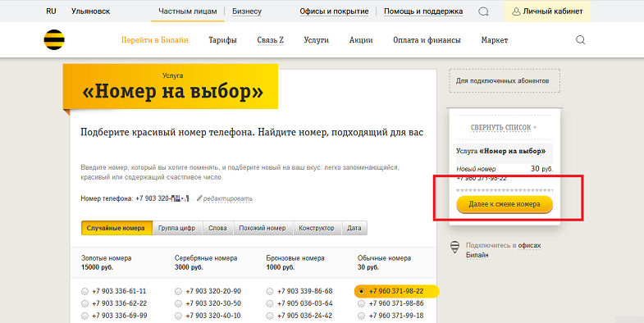This screenshot has height=323, width=644.
Task: Click the Обычные номера column heading
Action: click(385, 258)
